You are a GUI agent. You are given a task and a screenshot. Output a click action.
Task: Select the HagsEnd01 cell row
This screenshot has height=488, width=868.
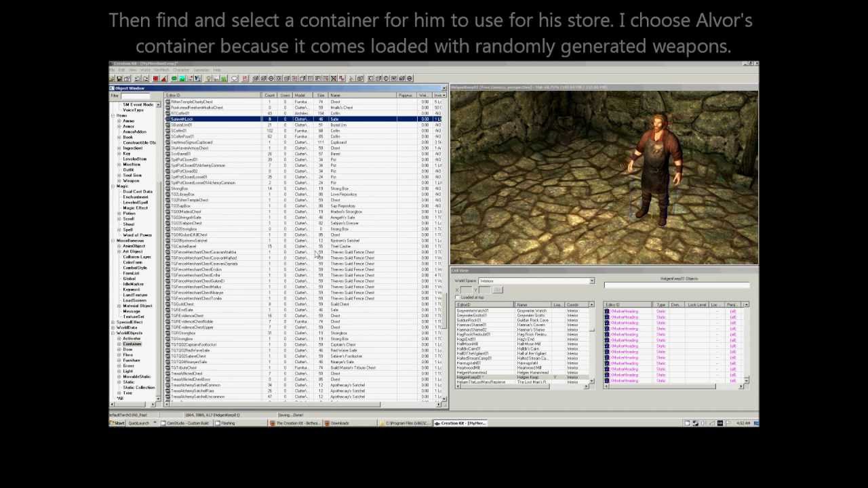522,339
